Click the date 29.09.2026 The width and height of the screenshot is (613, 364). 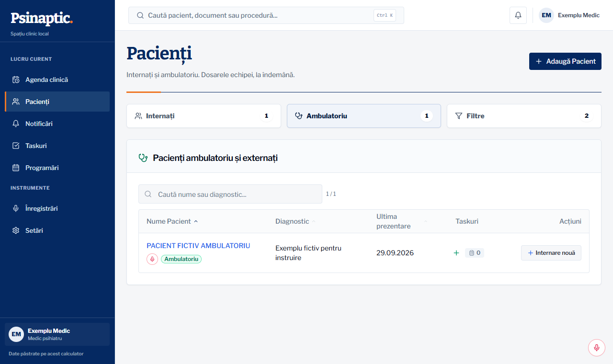[x=395, y=253]
